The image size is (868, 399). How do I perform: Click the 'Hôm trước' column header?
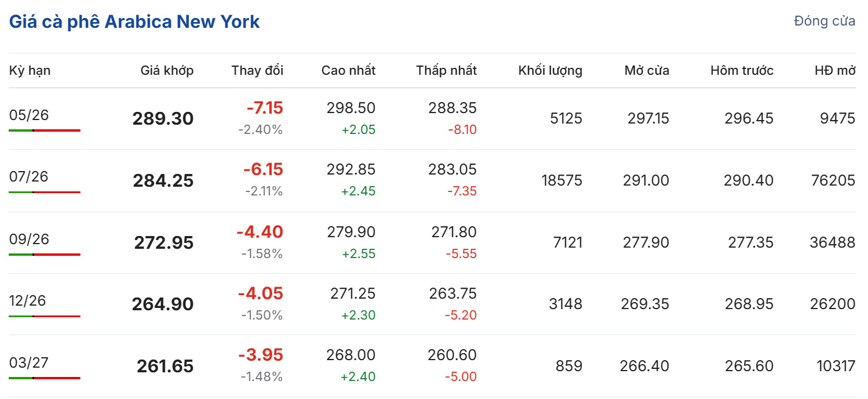pos(742,71)
